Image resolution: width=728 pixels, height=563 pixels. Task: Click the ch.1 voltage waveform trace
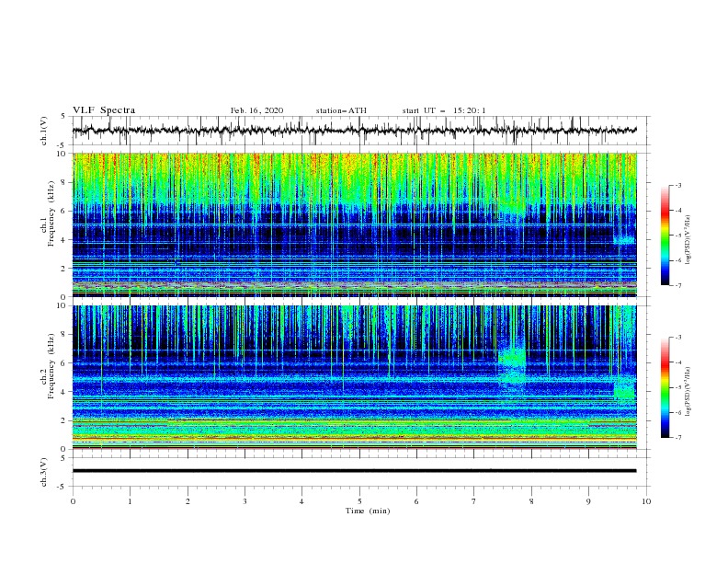tap(354, 130)
